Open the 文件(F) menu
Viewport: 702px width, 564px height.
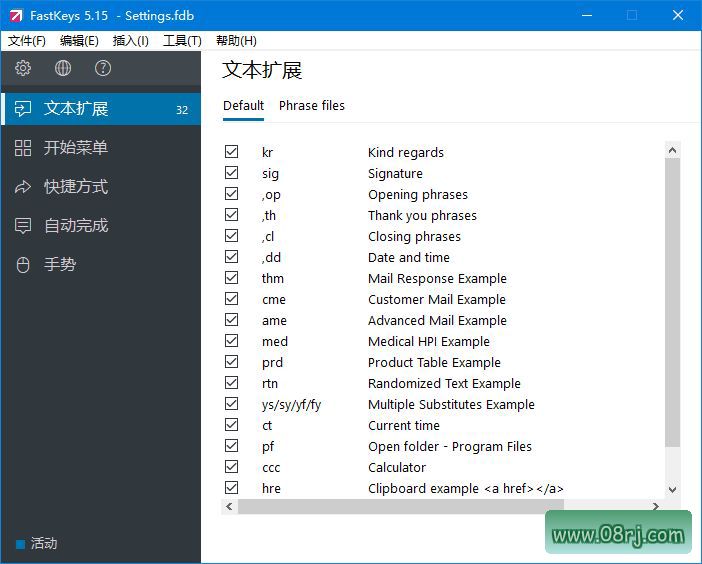click(x=27, y=41)
